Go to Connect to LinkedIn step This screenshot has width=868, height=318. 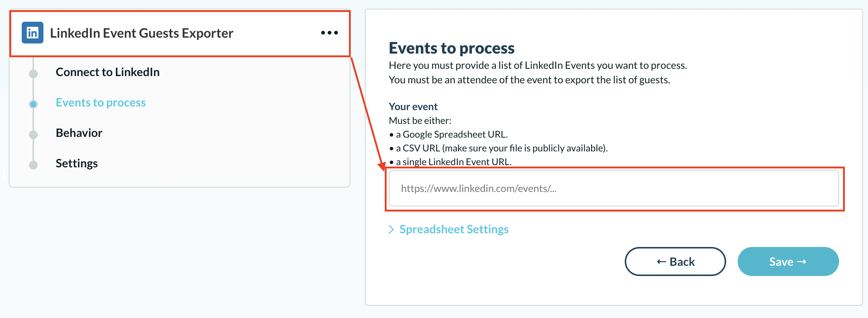pos(108,72)
